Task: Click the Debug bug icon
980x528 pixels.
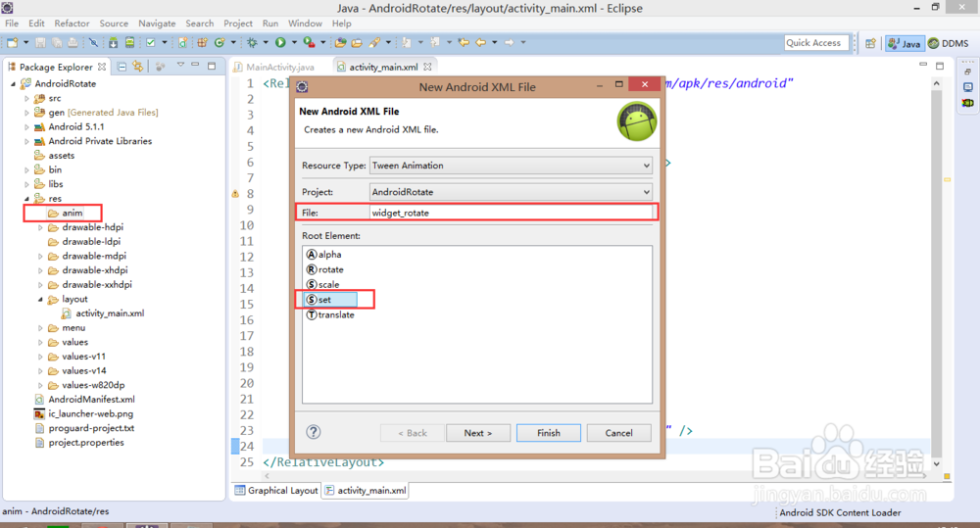Action: (x=252, y=42)
